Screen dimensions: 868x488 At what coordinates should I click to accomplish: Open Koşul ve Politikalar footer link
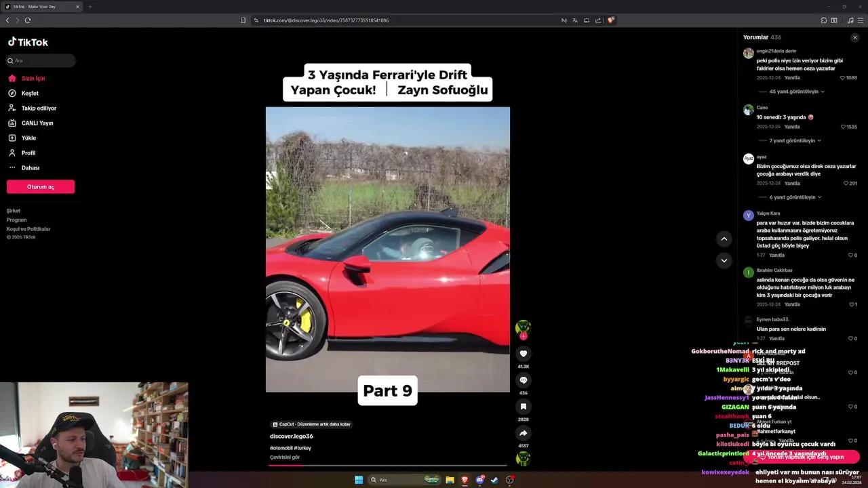[x=28, y=229]
